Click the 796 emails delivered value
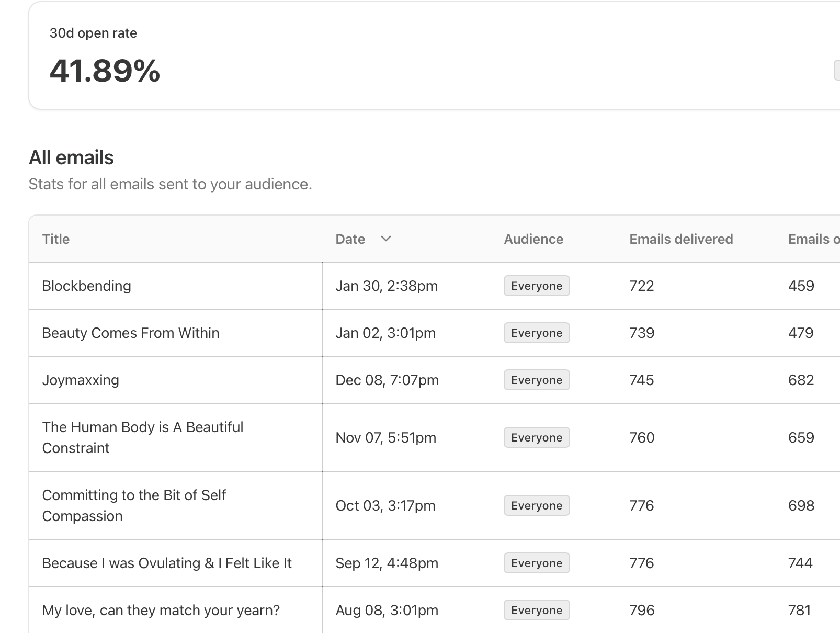Image resolution: width=840 pixels, height=633 pixels. tap(642, 611)
